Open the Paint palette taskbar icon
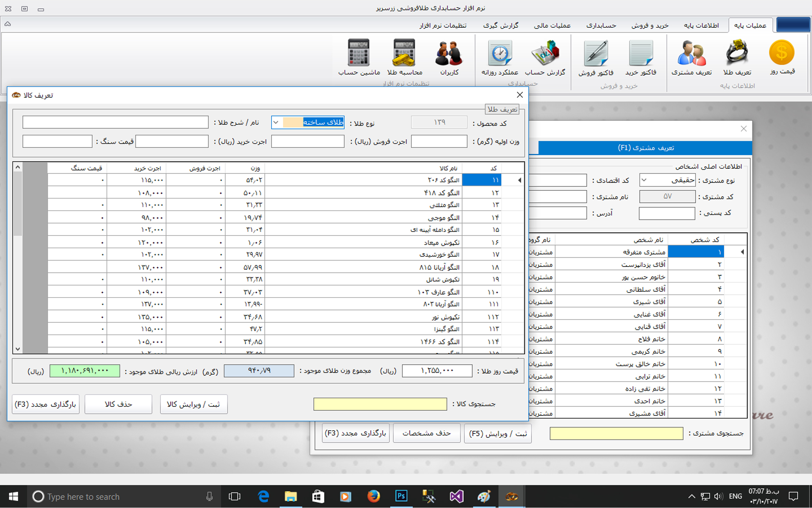 pos(484,497)
